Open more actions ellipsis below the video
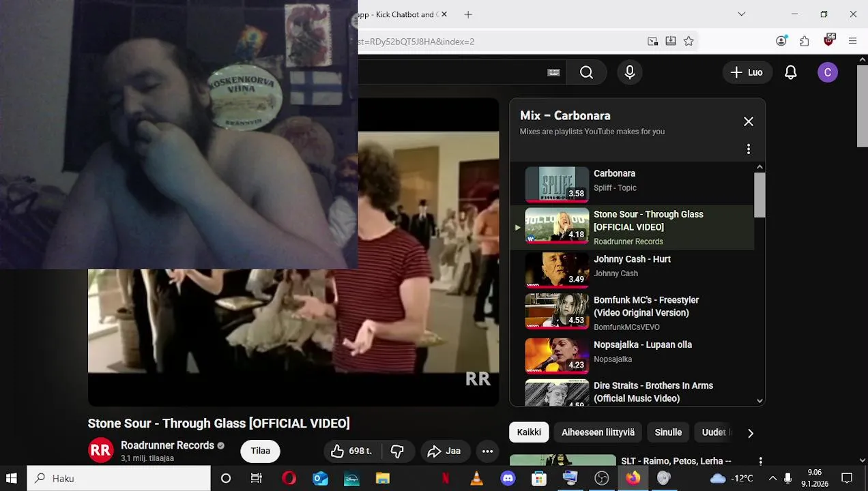This screenshot has height=491, width=868. [487, 451]
